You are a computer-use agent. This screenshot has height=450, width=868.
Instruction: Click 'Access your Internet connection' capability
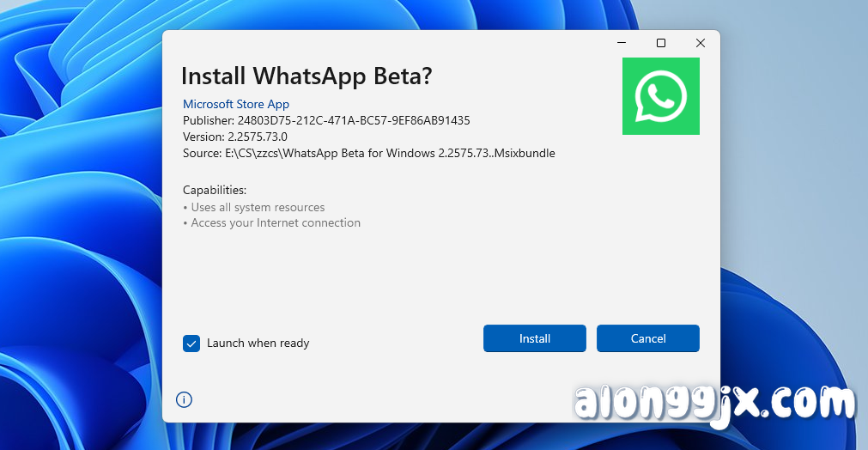point(271,222)
